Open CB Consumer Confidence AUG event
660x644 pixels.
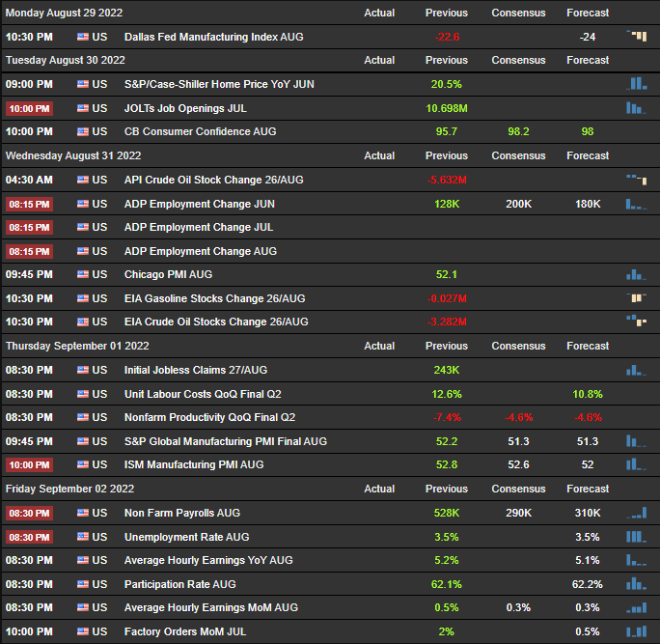point(201,131)
